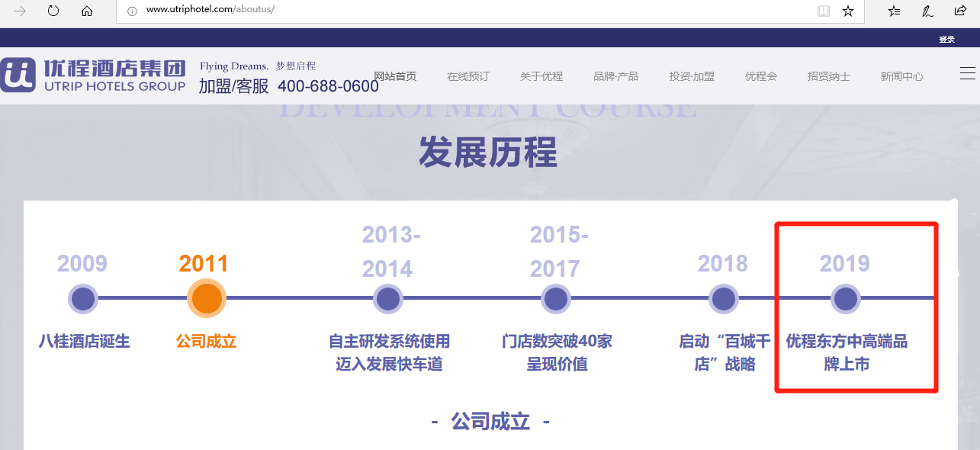This screenshot has height=450, width=980.
Task: Go to 新闻中心 navigation item
Action: [x=902, y=76]
